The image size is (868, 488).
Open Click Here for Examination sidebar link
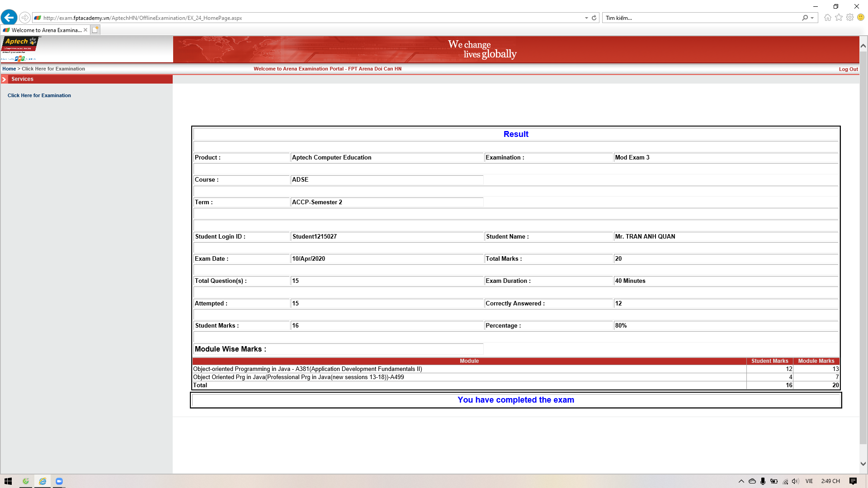click(x=39, y=95)
